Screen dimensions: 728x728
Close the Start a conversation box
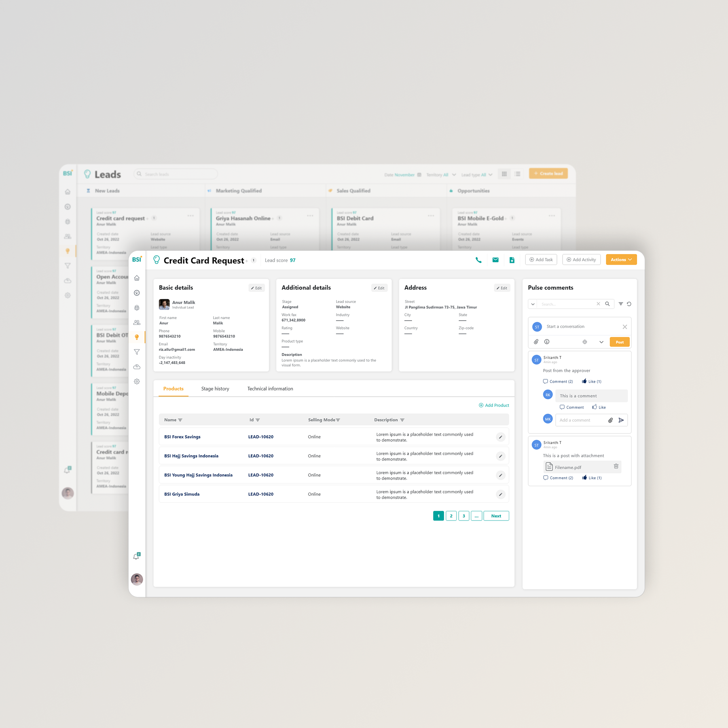[624, 327]
